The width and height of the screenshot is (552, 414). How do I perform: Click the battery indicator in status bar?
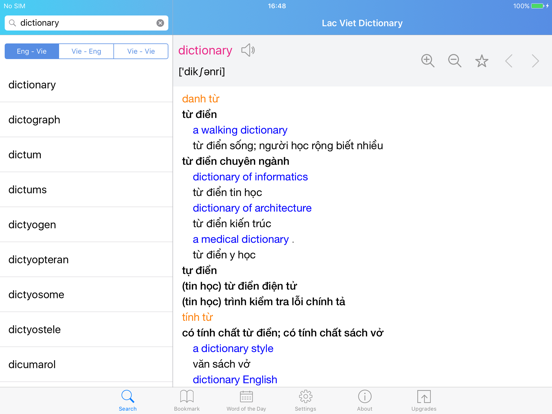click(x=539, y=6)
